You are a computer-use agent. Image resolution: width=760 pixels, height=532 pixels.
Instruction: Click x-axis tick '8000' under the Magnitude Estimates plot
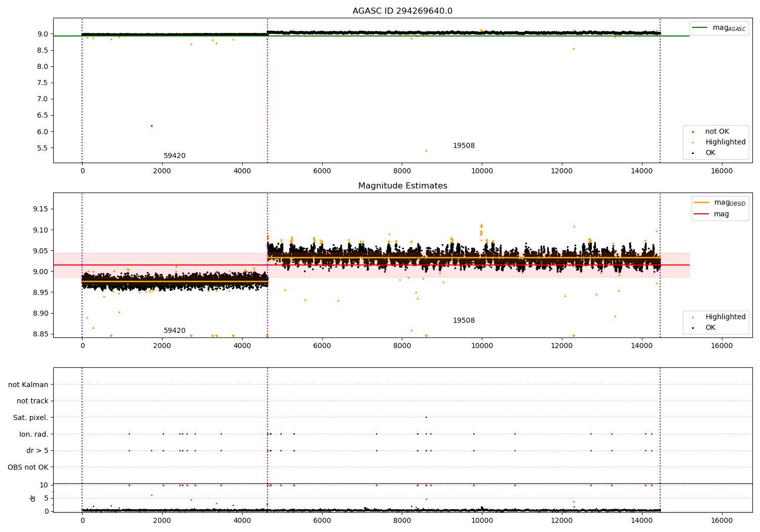[x=402, y=346]
